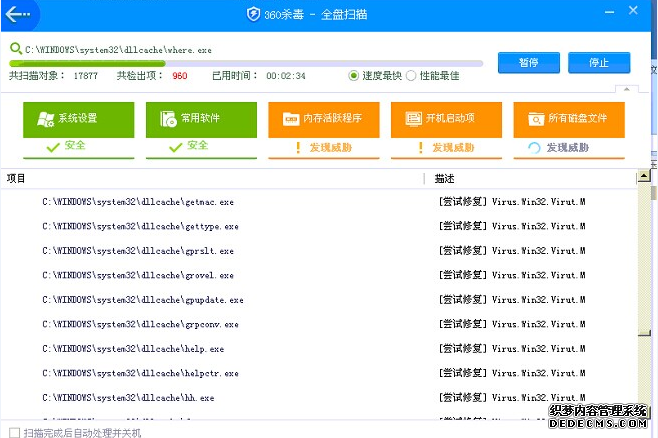The width and height of the screenshot is (658, 438).
Task: Click the green checkmark under 常用软件
Action: coord(175,147)
